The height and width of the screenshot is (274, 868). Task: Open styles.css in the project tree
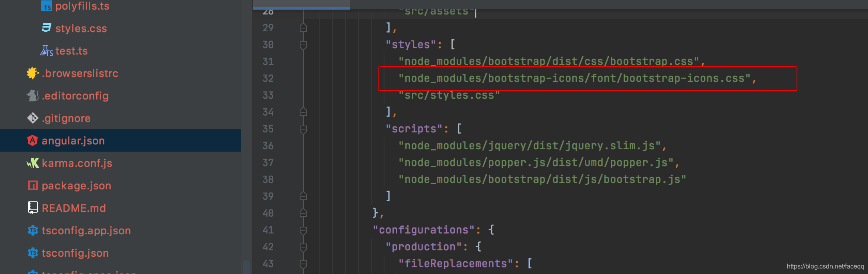[81, 28]
